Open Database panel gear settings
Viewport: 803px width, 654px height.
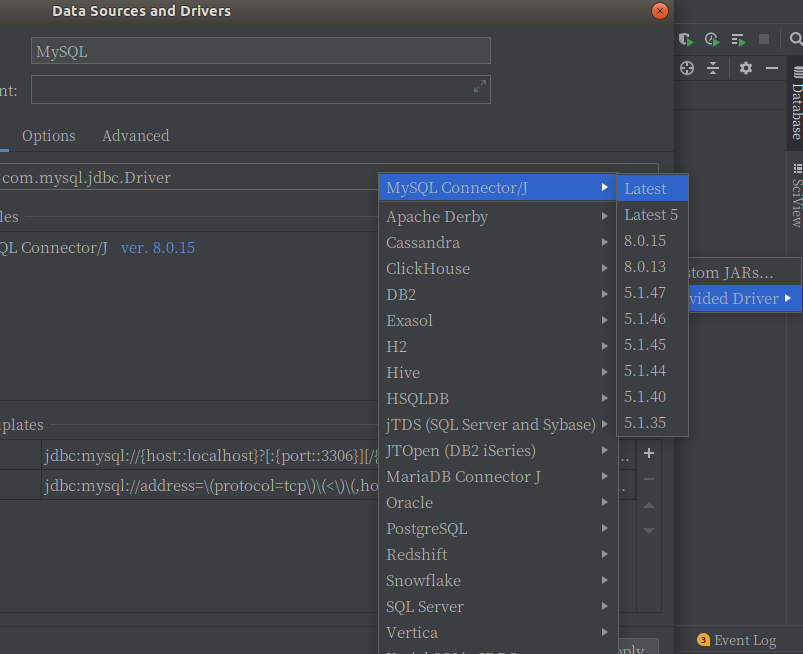pos(746,68)
